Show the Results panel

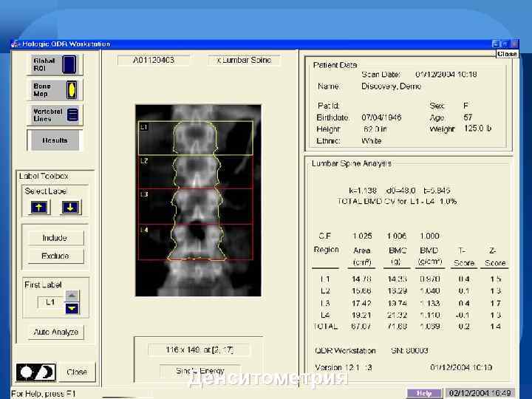tap(55, 140)
